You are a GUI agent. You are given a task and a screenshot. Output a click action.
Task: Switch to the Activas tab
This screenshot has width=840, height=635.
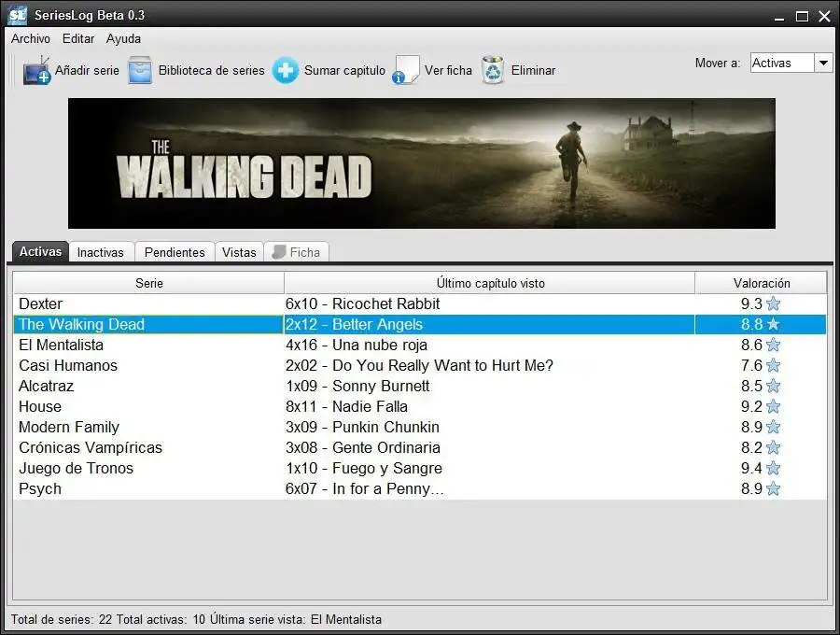pos(40,251)
